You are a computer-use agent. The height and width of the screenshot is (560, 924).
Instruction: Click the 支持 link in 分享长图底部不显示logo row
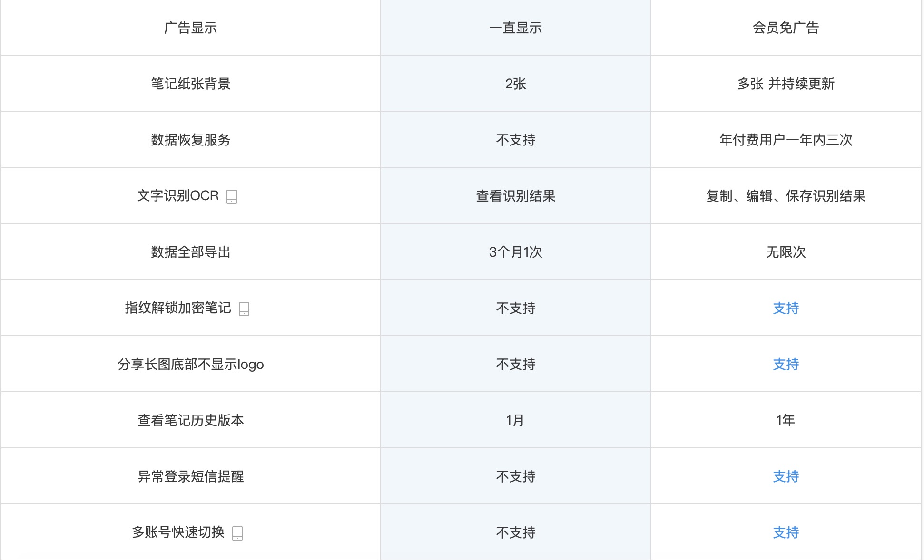point(786,364)
